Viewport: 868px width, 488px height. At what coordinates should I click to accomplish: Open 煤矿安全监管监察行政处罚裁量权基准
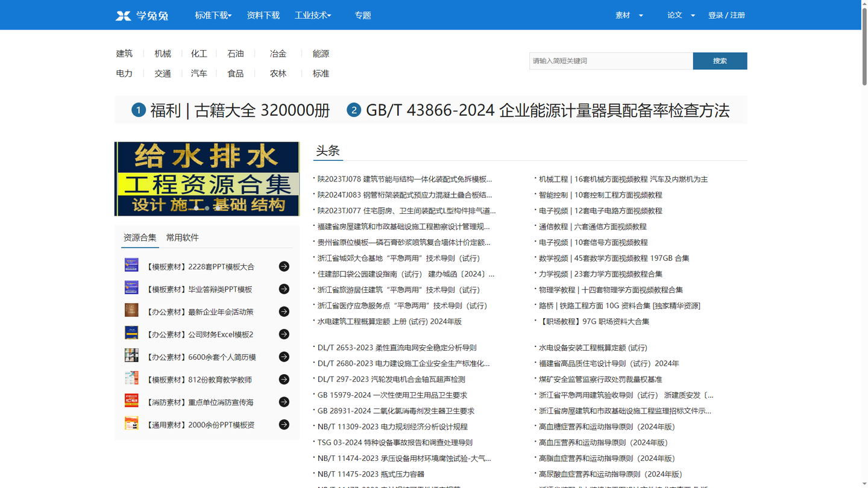600,380
